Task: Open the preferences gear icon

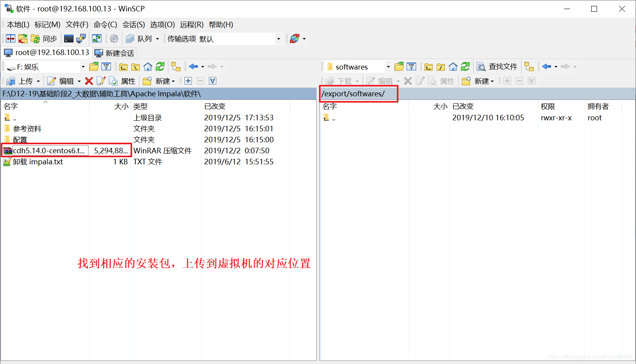Action: click(x=114, y=39)
